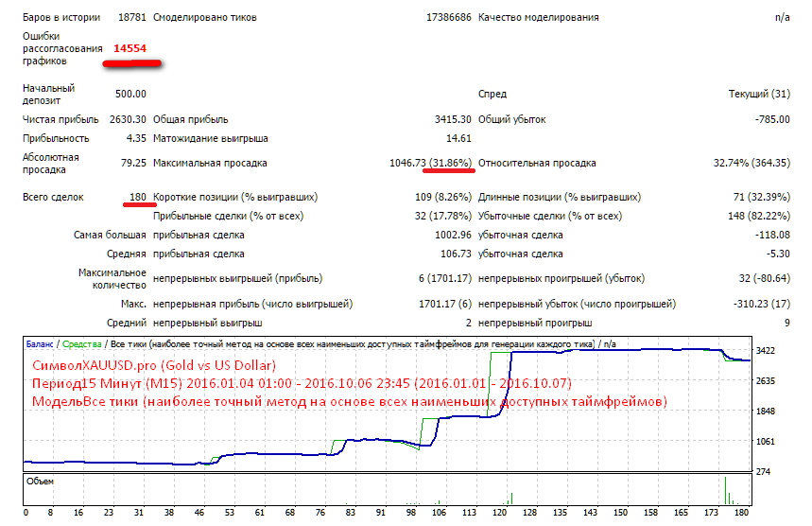The image size is (812, 526).
Task: Click maximal drawdown value 1046.73 (31.86%)
Action: [430, 163]
